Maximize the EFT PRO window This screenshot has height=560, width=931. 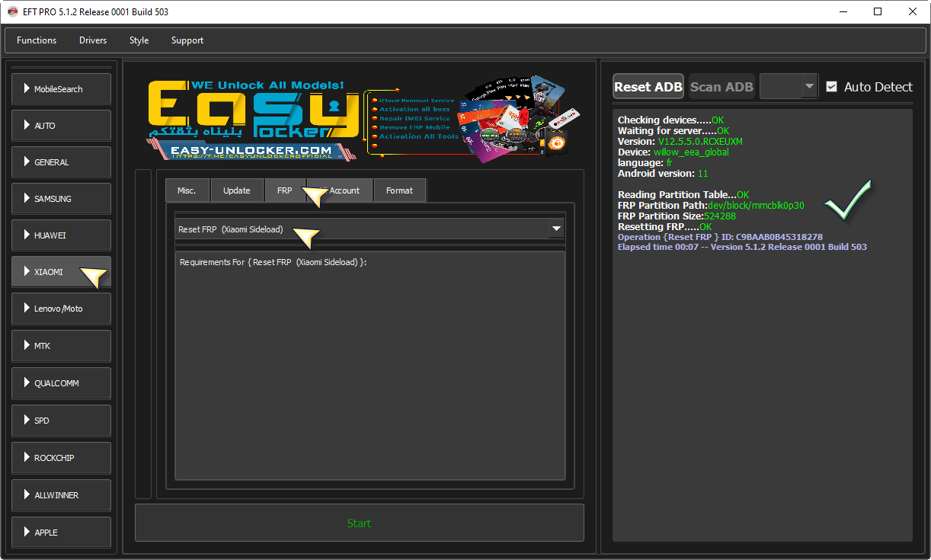click(x=878, y=12)
